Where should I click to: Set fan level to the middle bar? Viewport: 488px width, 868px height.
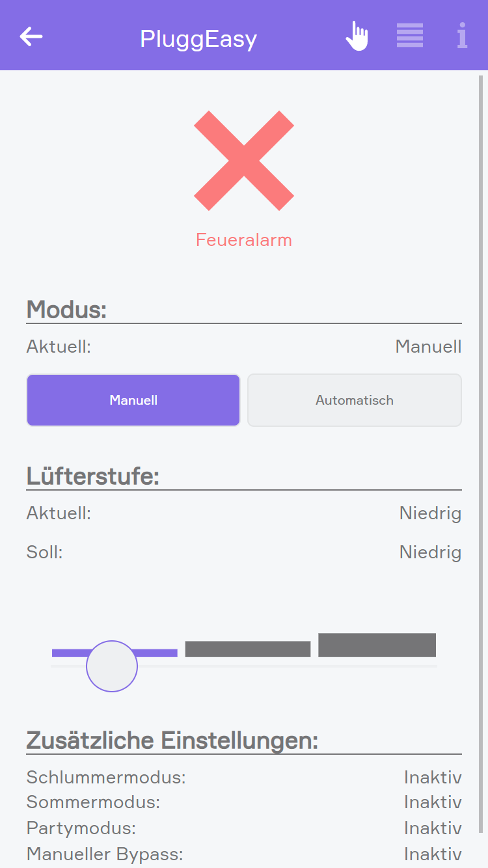click(x=247, y=649)
